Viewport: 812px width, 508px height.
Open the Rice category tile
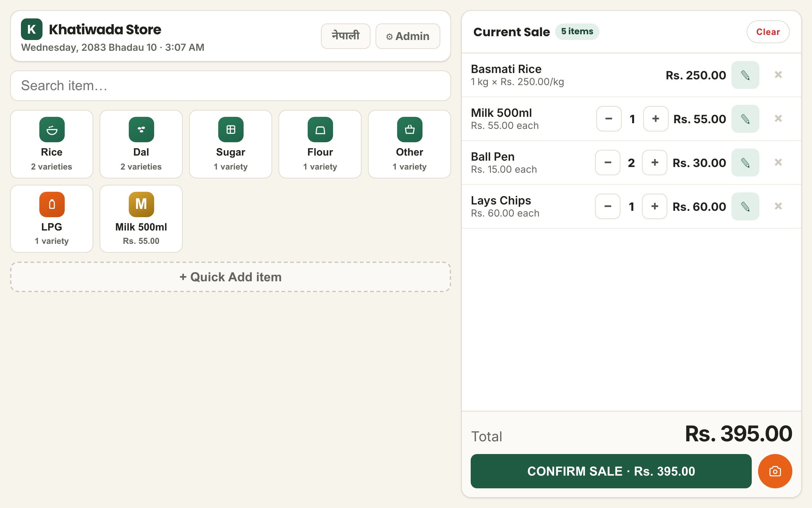(x=52, y=144)
